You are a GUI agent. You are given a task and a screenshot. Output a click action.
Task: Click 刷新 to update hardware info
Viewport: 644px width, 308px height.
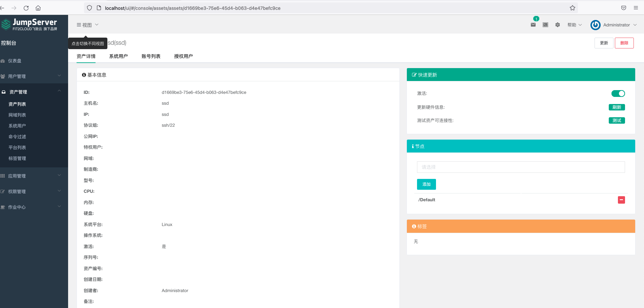(617, 107)
